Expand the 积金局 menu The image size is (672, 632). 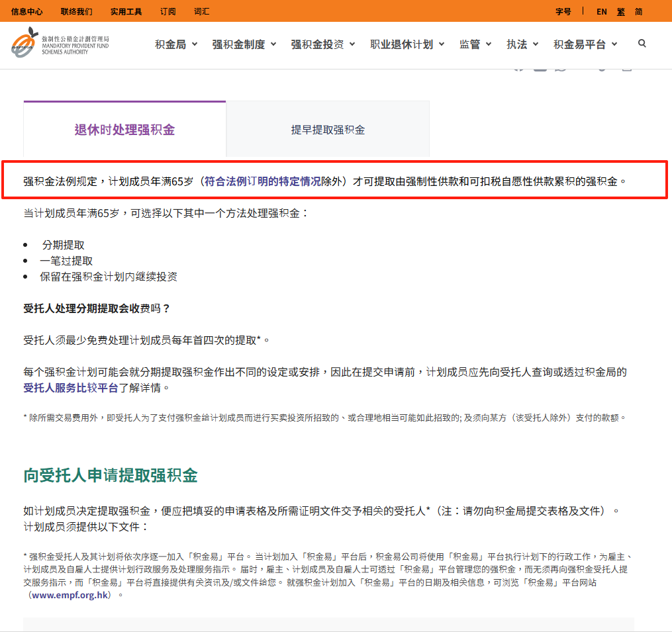point(176,44)
